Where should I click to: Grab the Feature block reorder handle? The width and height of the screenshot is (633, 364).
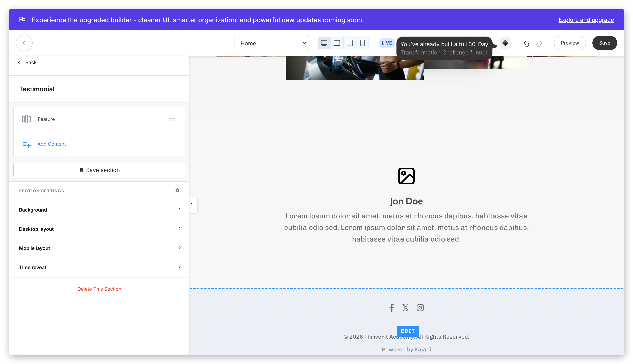coord(172,119)
